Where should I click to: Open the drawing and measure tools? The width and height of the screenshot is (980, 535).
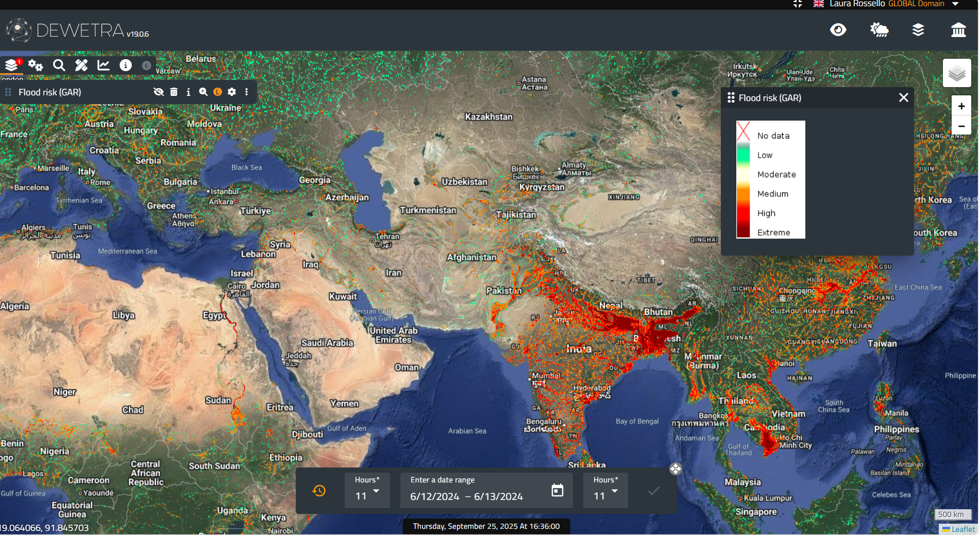tap(81, 65)
